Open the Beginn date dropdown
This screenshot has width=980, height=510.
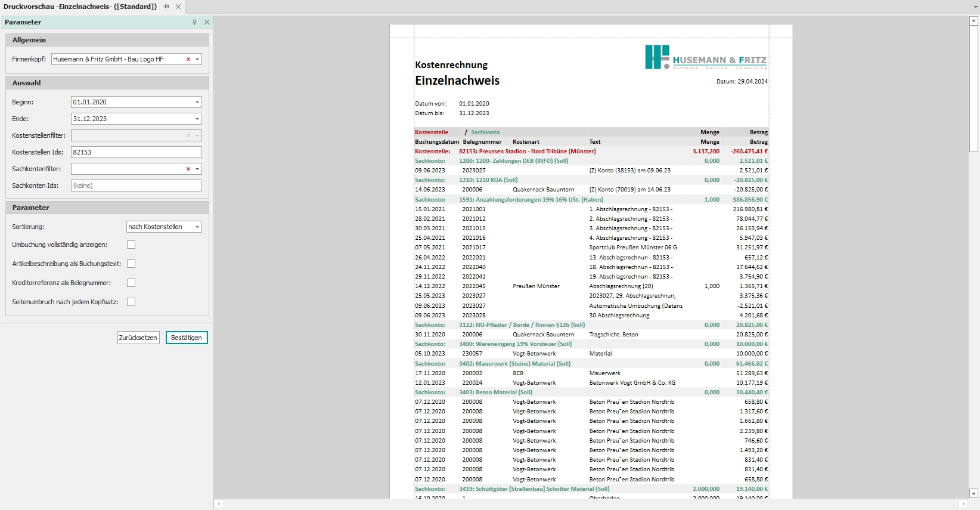tap(197, 102)
